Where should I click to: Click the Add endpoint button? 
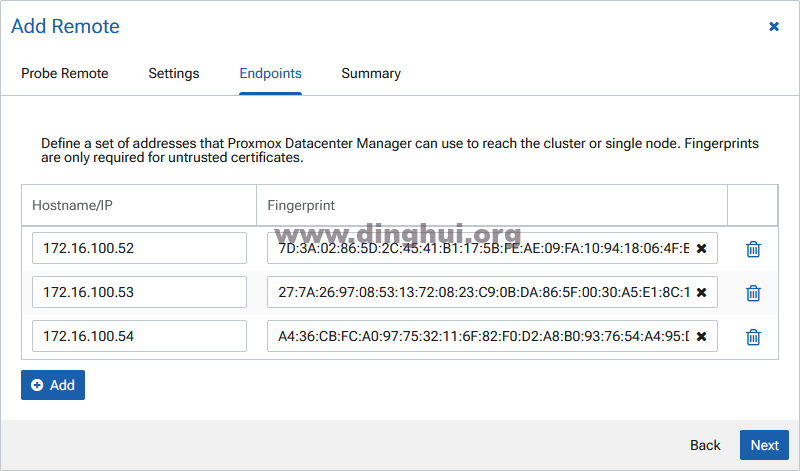pyautogui.click(x=53, y=385)
